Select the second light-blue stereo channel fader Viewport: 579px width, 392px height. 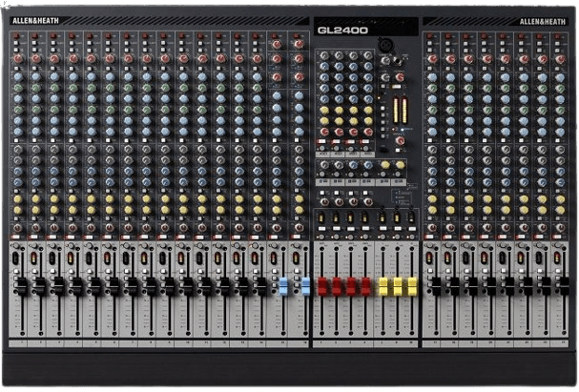pyautogui.click(x=303, y=284)
